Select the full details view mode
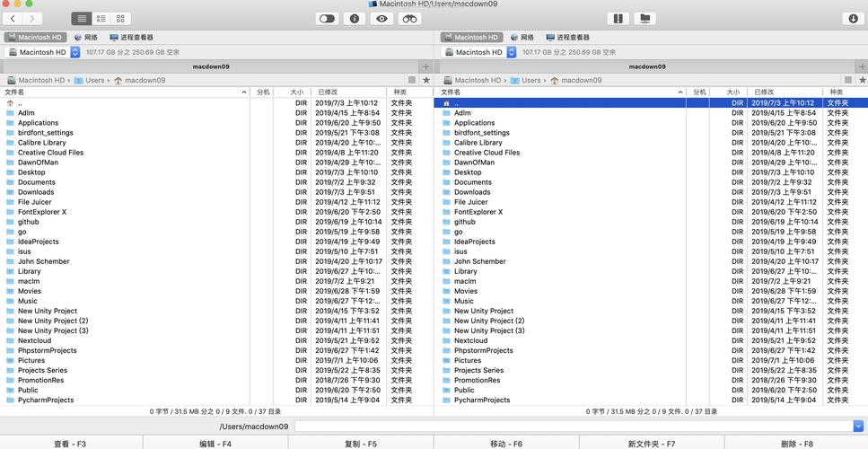 [82, 18]
